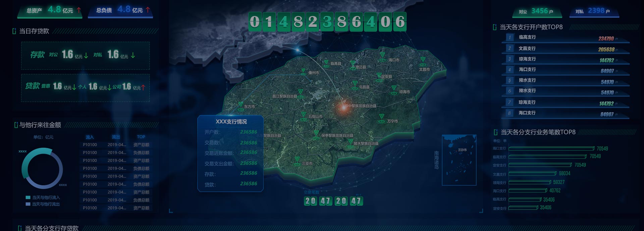The image size is (644, 231).
Task: Switch to the 对私 2398户 tab
Action: coord(594,11)
